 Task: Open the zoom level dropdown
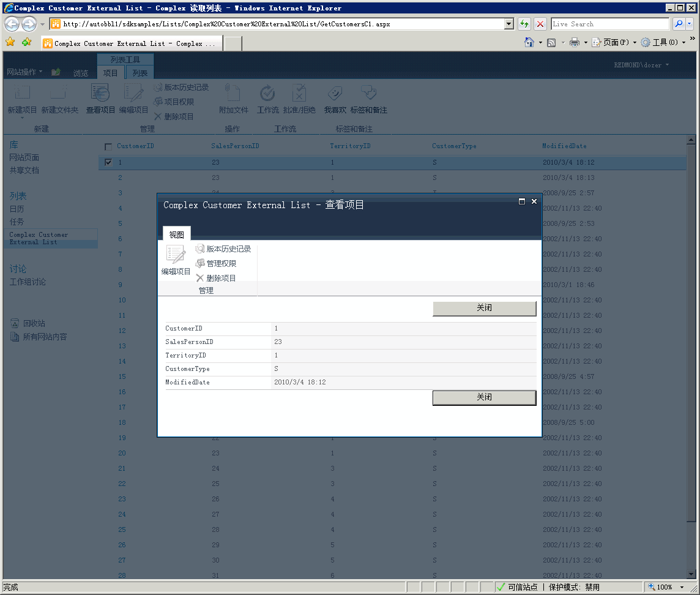pyautogui.click(x=682, y=587)
